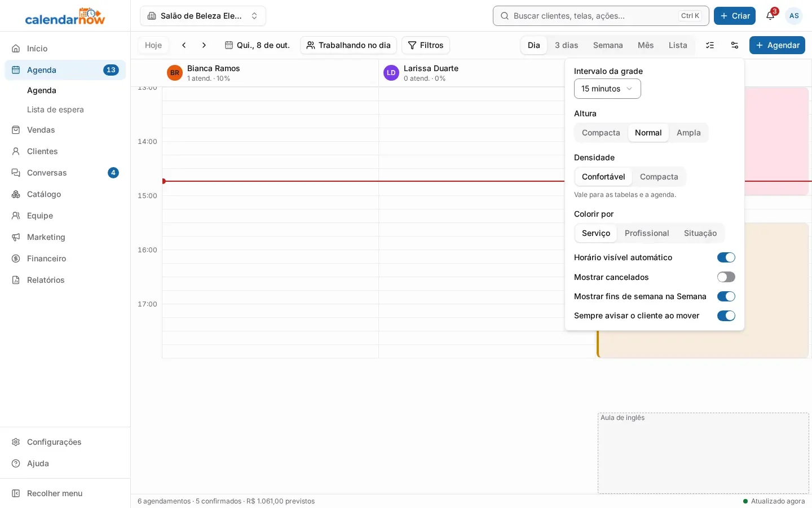Toggle Sempre avisar o cliente ao mover
Image resolution: width=812 pixels, height=508 pixels.
[x=726, y=316]
